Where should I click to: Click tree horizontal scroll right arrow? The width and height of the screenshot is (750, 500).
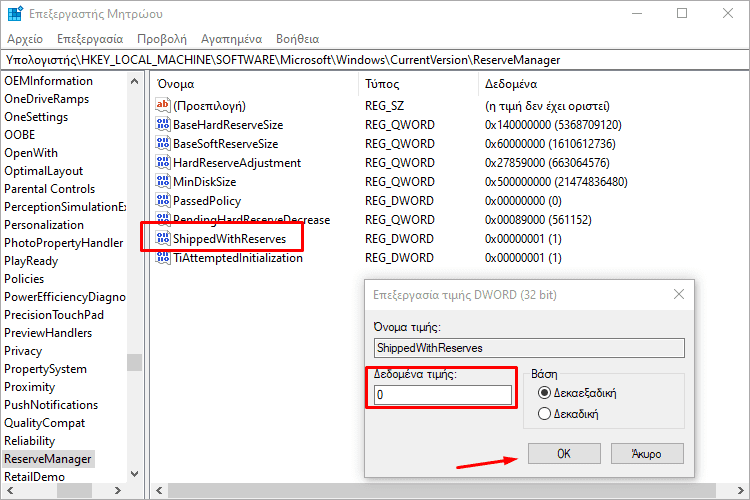118,490
